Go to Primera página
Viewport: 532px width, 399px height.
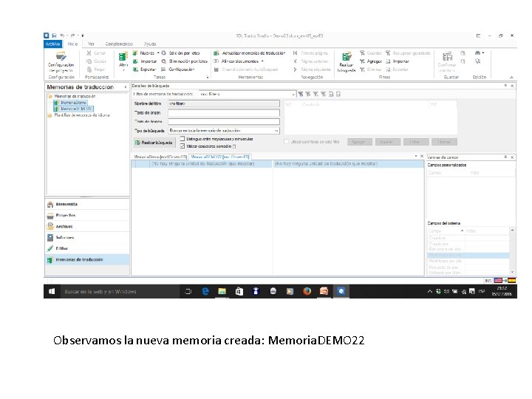310,53
